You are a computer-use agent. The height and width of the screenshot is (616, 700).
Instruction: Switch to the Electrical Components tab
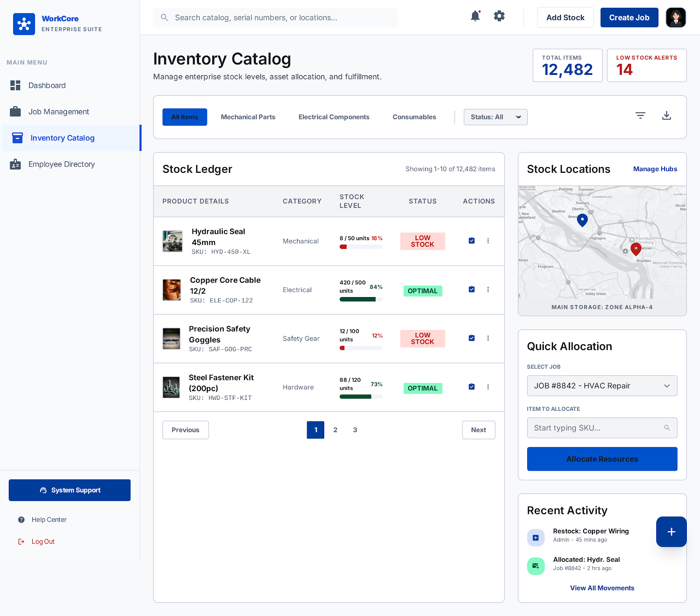(x=333, y=117)
